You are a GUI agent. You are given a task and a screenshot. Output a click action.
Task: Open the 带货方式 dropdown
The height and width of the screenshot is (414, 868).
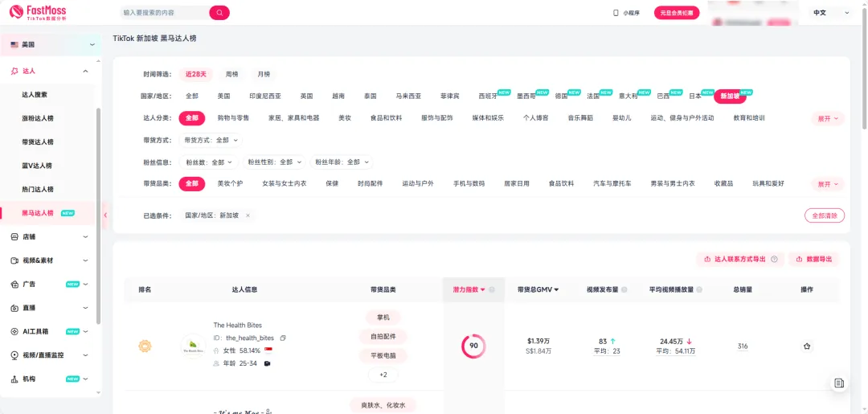212,140
